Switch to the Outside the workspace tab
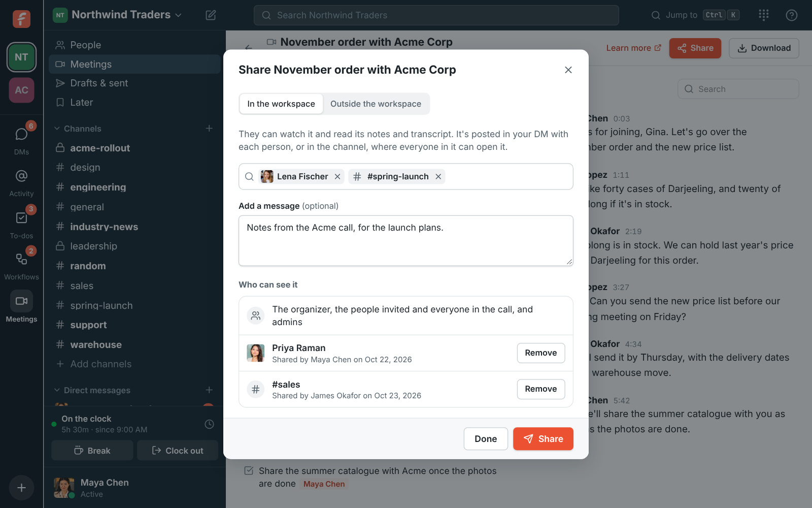Image resolution: width=812 pixels, height=508 pixels. coord(376,104)
